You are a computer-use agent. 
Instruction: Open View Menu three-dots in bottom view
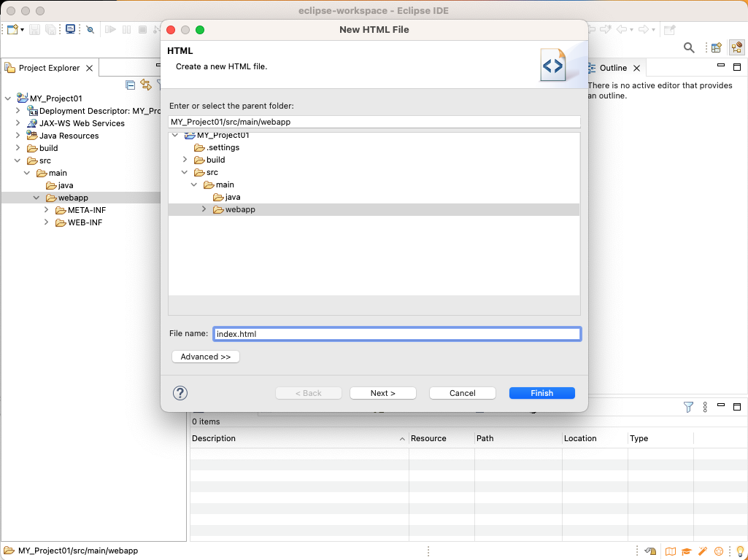(x=705, y=407)
